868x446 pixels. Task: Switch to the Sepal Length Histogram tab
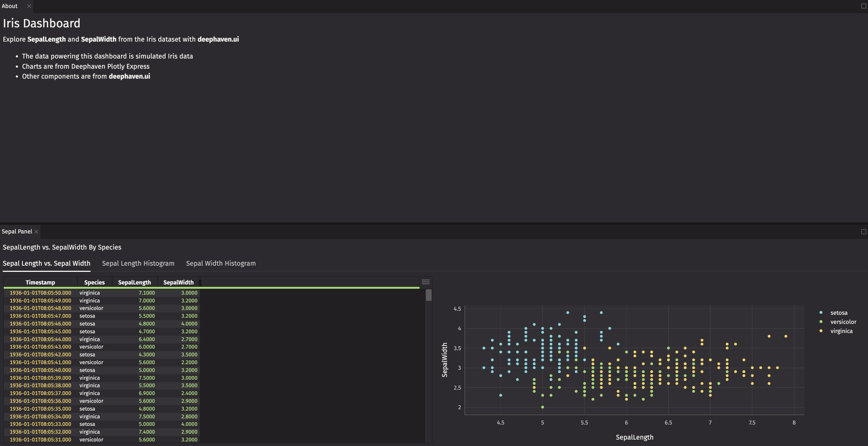[x=138, y=263]
